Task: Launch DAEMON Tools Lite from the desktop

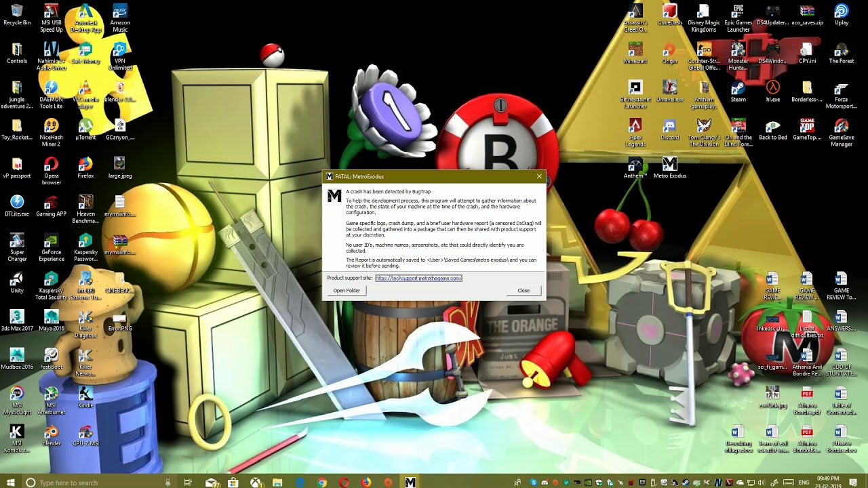Action: click(52, 95)
